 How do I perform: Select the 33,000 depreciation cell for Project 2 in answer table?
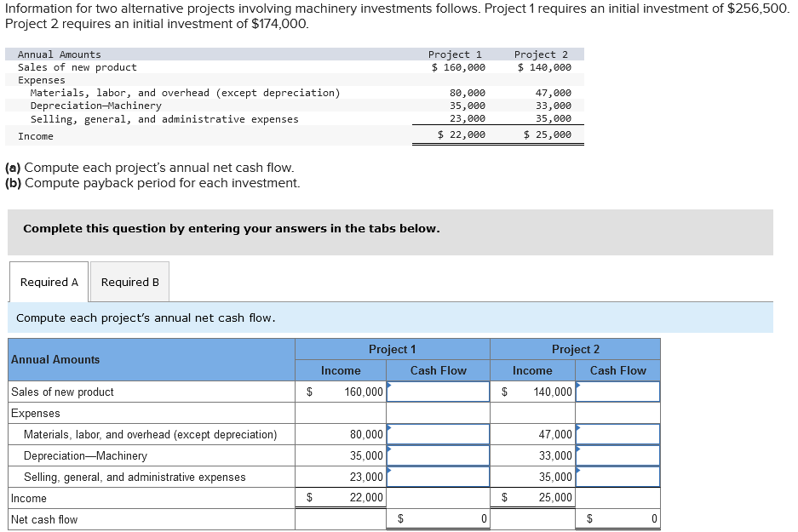[533, 455]
